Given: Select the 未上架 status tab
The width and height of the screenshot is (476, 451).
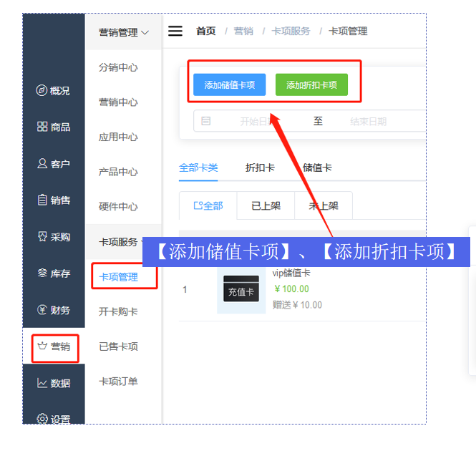Looking at the screenshot, I should point(324,205).
